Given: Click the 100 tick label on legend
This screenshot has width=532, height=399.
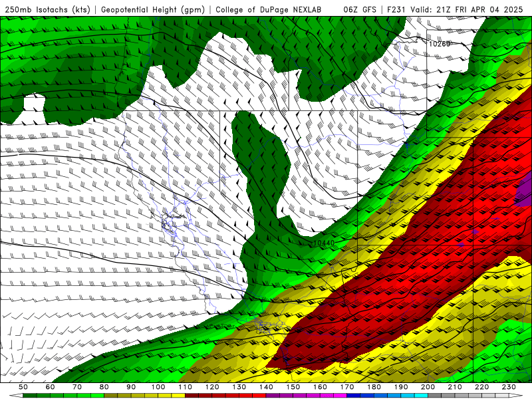Looking at the screenshot, I should tap(158, 387).
